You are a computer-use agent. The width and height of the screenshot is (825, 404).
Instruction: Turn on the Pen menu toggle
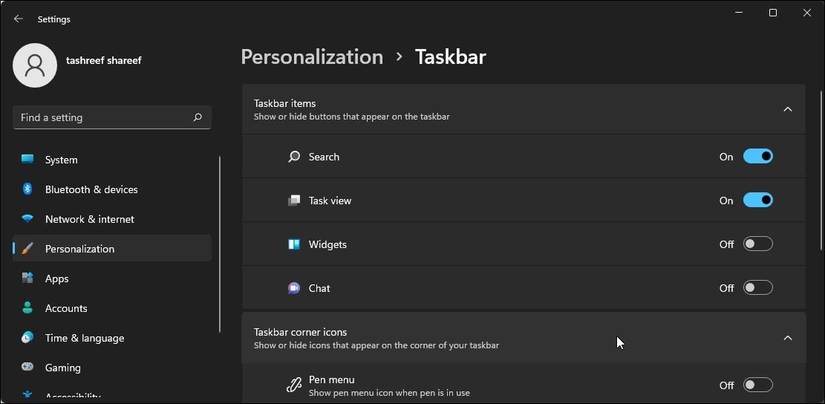point(758,385)
